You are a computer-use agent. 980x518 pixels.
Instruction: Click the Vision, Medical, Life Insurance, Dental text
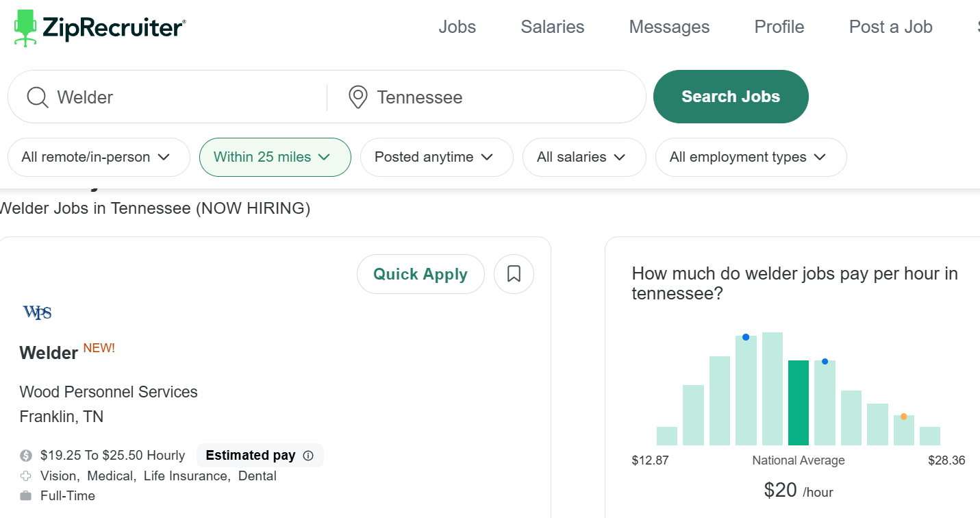click(x=158, y=476)
